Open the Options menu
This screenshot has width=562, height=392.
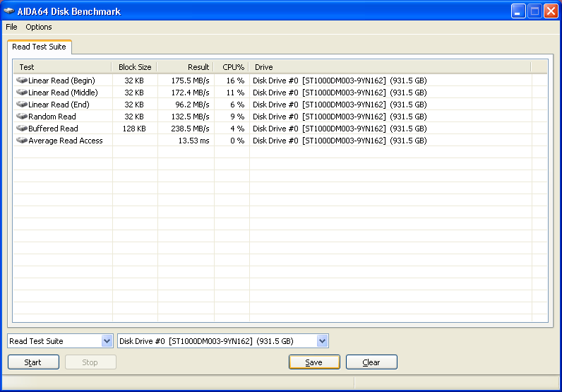[x=39, y=27]
